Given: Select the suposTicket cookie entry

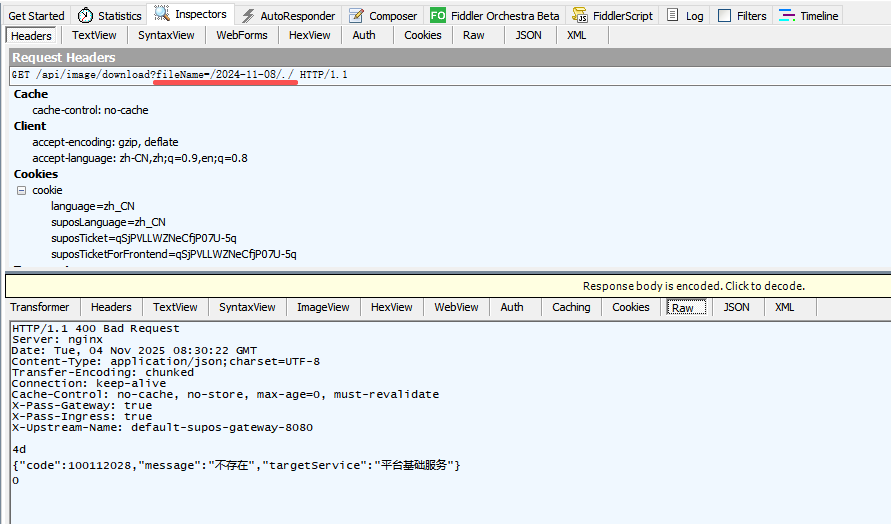Looking at the screenshot, I should [x=144, y=238].
